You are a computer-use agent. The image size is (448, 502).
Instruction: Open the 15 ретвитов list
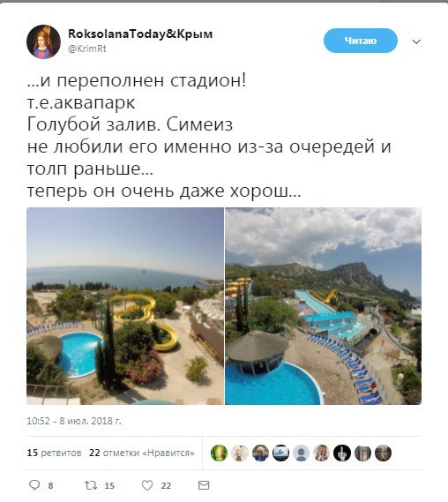tap(54, 453)
